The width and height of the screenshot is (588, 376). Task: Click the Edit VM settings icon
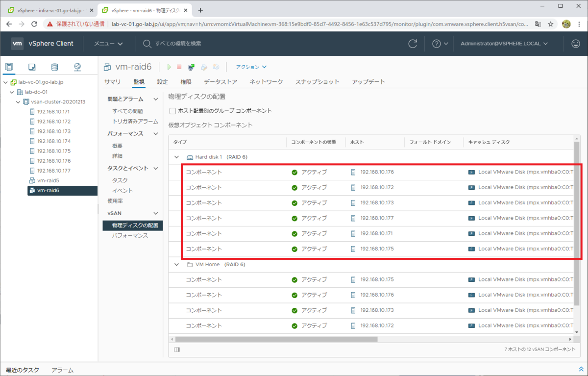click(x=204, y=67)
